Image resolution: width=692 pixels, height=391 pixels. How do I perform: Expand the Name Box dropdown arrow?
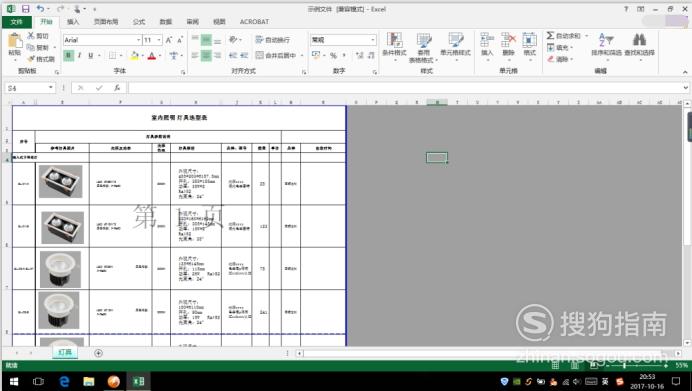tap(51, 88)
